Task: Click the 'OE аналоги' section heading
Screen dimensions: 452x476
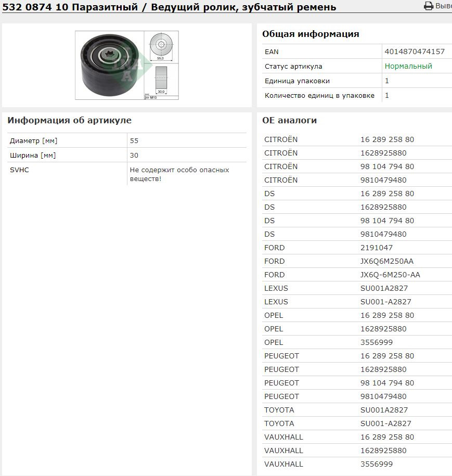Action: click(289, 121)
